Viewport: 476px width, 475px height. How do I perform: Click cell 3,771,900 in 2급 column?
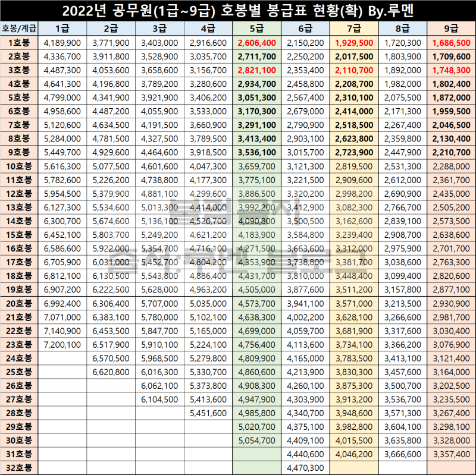111,43
